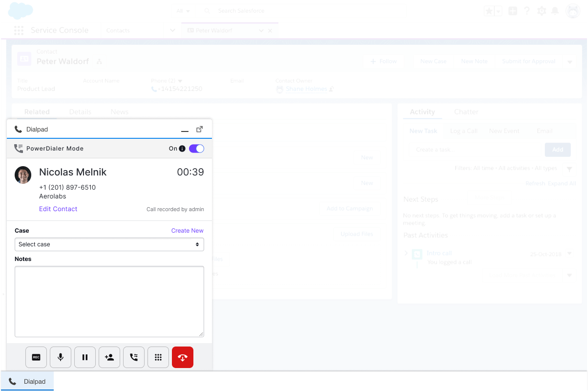Open the user profile avatar

(x=573, y=11)
